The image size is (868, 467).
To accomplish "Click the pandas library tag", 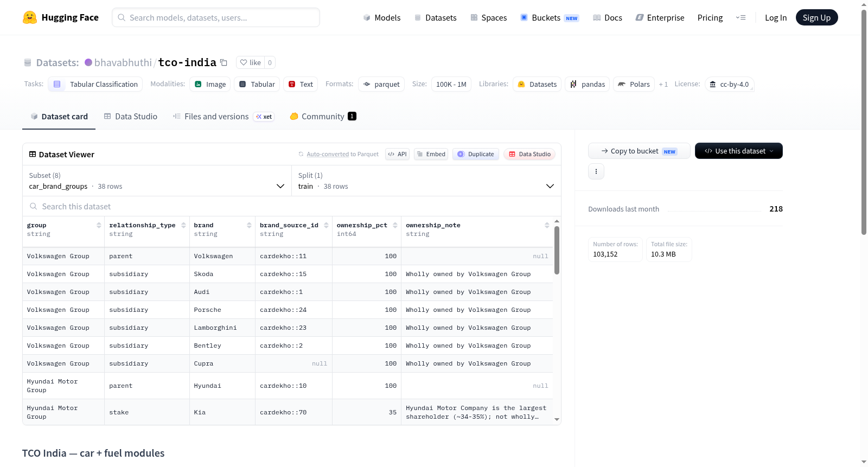I will tap(588, 84).
